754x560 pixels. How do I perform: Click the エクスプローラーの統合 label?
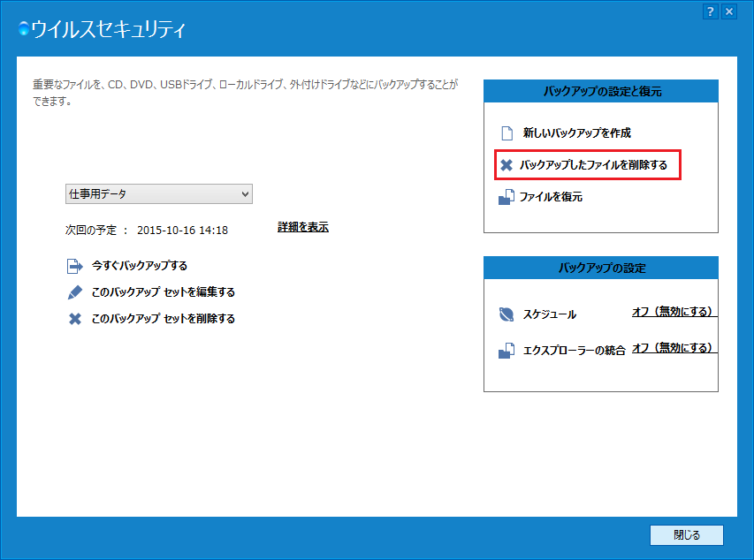tap(575, 351)
